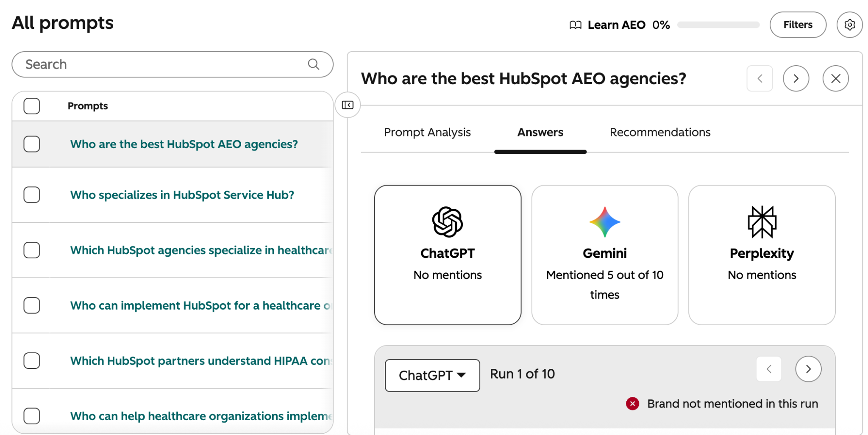Click 'Mentioned 5 out of 10 times' text
The height and width of the screenshot is (435, 868).
point(605,285)
